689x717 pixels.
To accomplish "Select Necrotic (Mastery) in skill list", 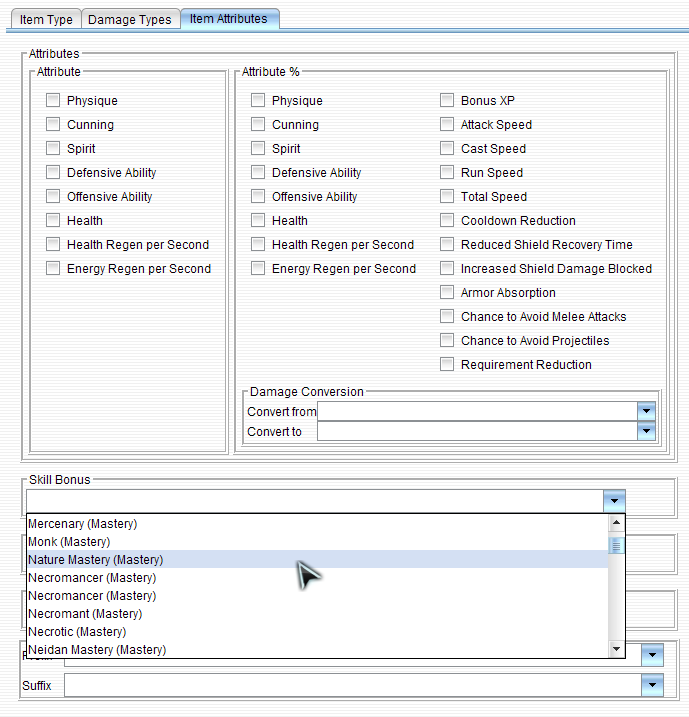I will tap(77, 632).
